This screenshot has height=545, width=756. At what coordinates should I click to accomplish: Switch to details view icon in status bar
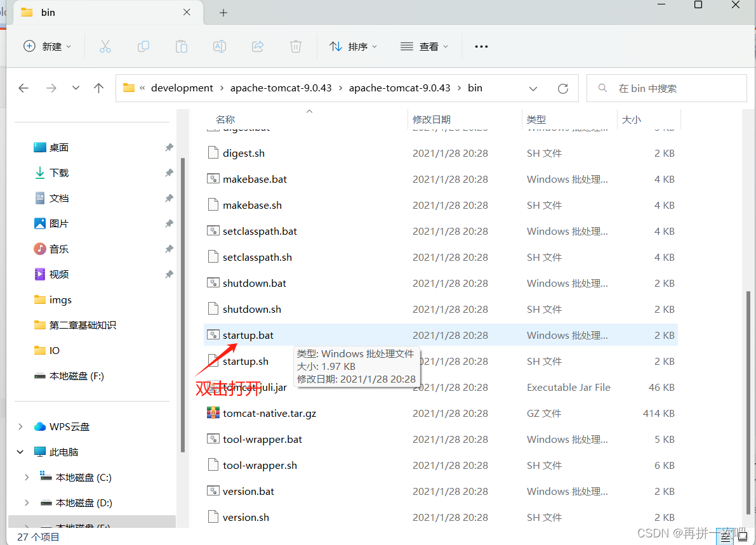click(x=726, y=536)
